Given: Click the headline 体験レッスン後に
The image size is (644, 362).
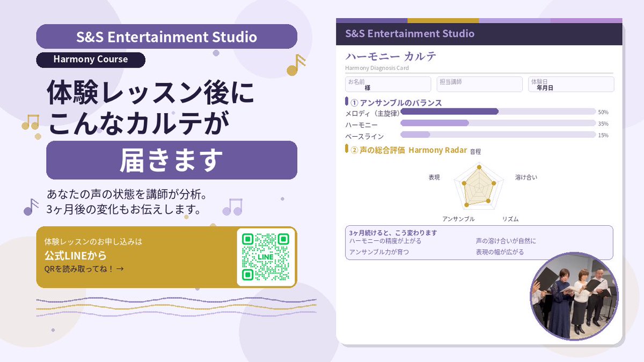Looking at the screenshot, I should coord(150,93).
